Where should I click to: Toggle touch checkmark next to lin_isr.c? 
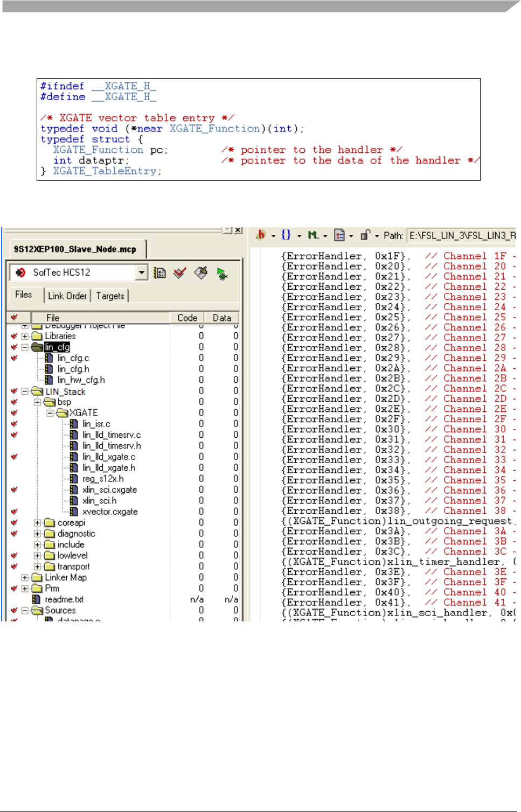coord(14,424)
